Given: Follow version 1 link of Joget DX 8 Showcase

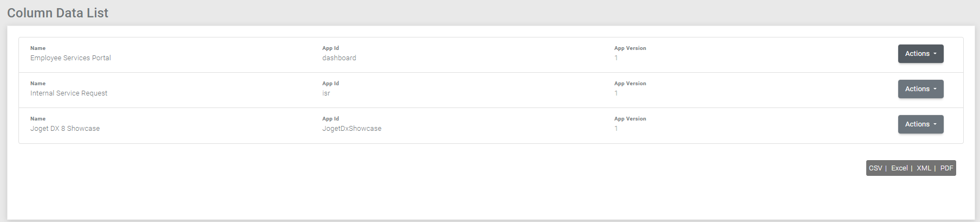Looking at the screenshot, I should [x=616, y=129].
